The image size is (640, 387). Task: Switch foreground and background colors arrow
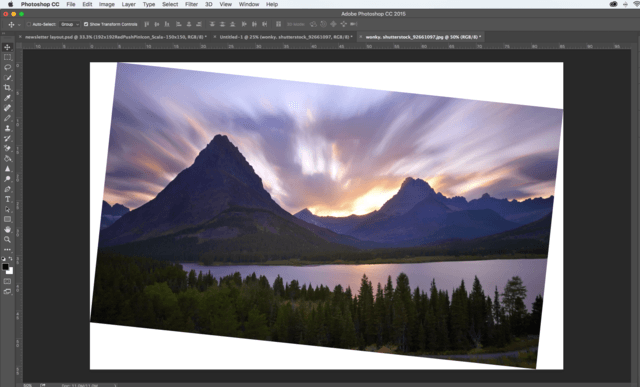point(11,259)
